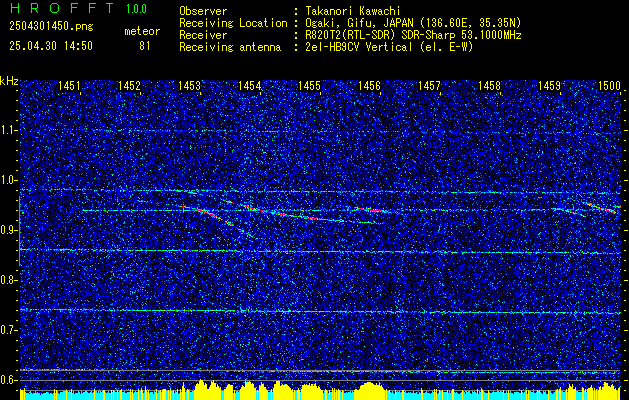Click the HROFFT title text

coord(62,8)
